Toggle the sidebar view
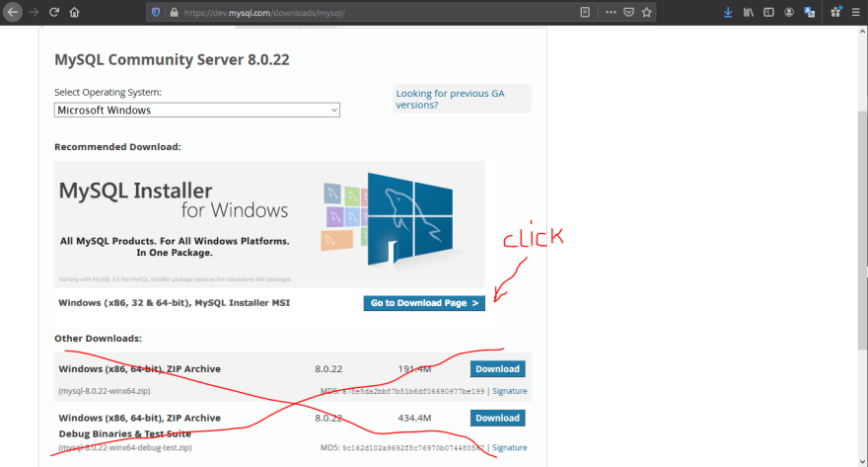Screen dimensions: 868x467 tap(768, 12)
